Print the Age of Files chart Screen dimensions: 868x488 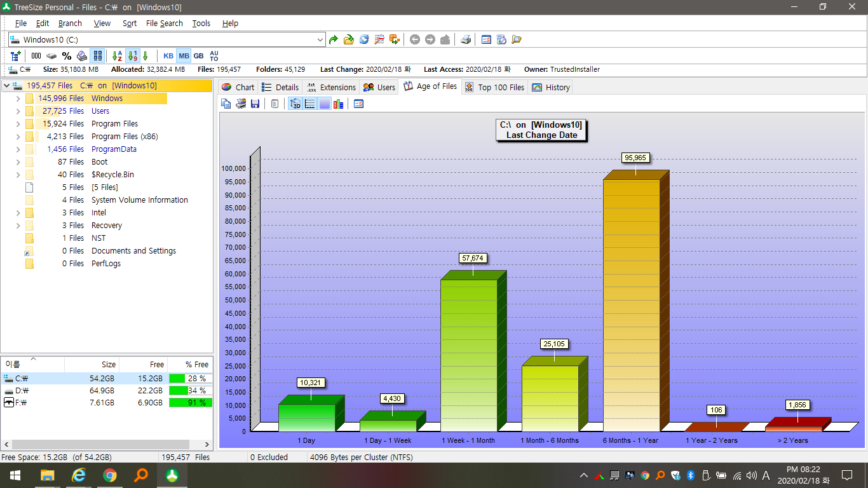pyautogui.click(x=241, y=104)
